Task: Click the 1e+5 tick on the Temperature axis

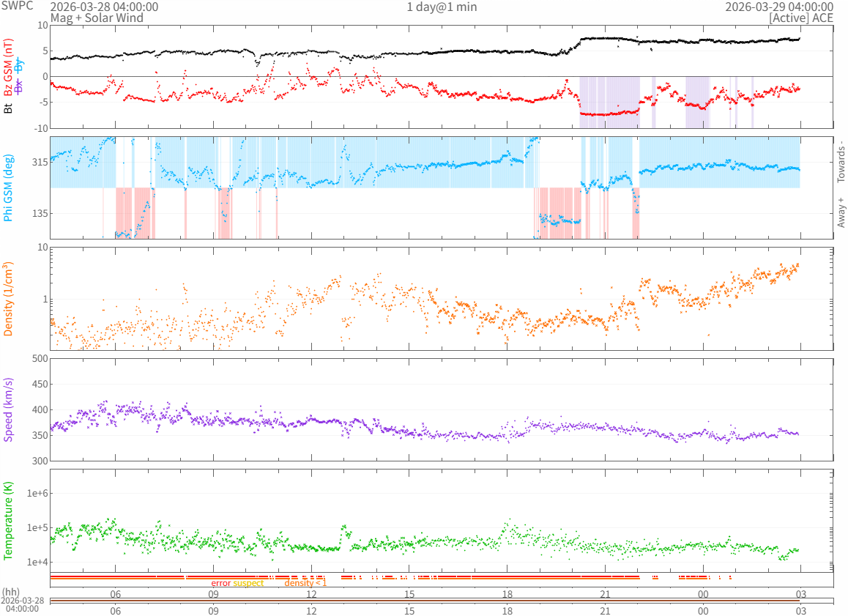Action: point(37,528)
